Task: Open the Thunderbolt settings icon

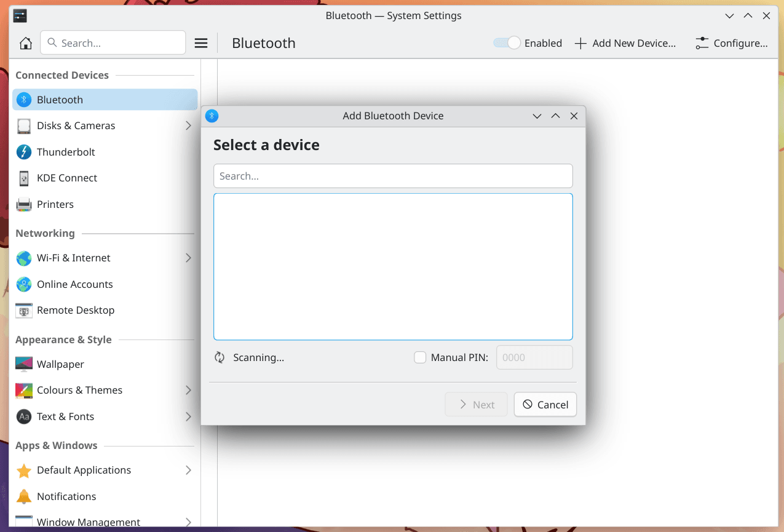Action: [23, 151]
